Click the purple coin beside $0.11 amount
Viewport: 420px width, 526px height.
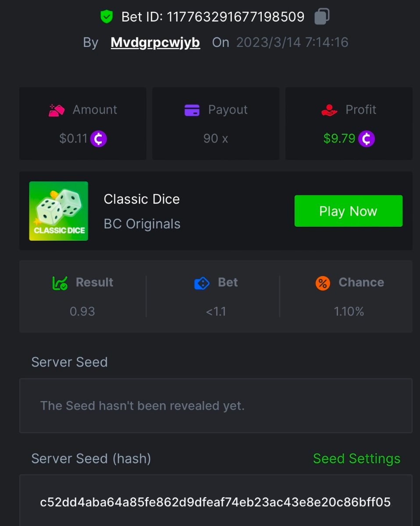coord(99,139)
